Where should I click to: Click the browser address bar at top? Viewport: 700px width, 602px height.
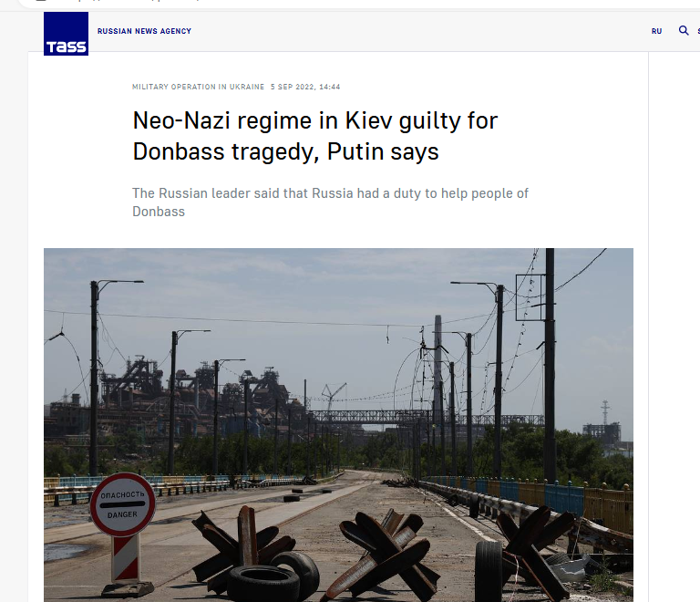point(313,3)
